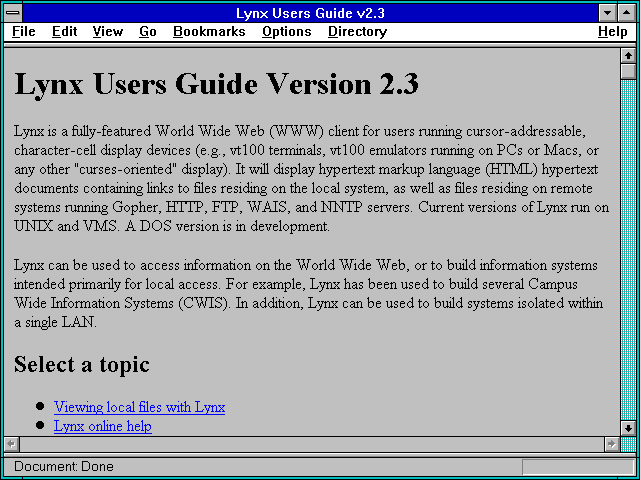The height and width of the screenshot is (480, 640).
Task: Click the horizontal scrollbar left arrow
Action: 11,444
